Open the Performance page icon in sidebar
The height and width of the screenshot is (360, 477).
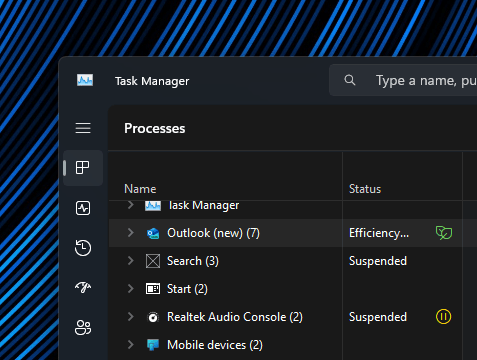[83, 208]
